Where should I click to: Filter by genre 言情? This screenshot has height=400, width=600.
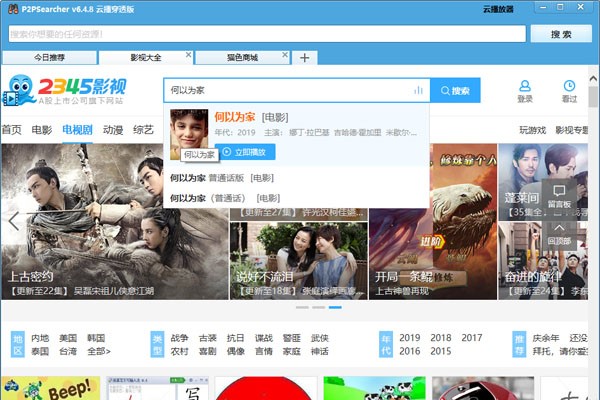click(264, 351)
